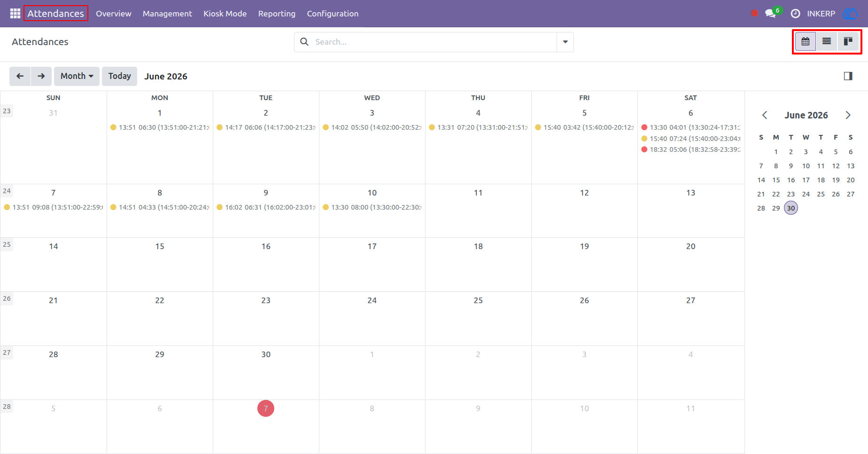
Task: Open the Month scale dropdown
Action: click(x=77, y=76)
